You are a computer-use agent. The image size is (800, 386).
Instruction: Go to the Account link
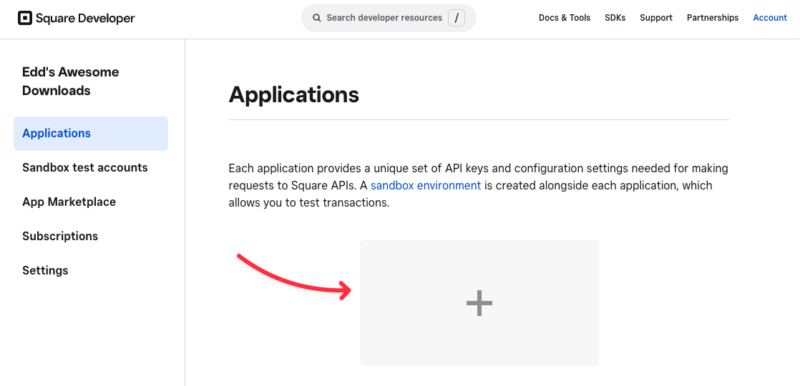click(x=770, y=18)
